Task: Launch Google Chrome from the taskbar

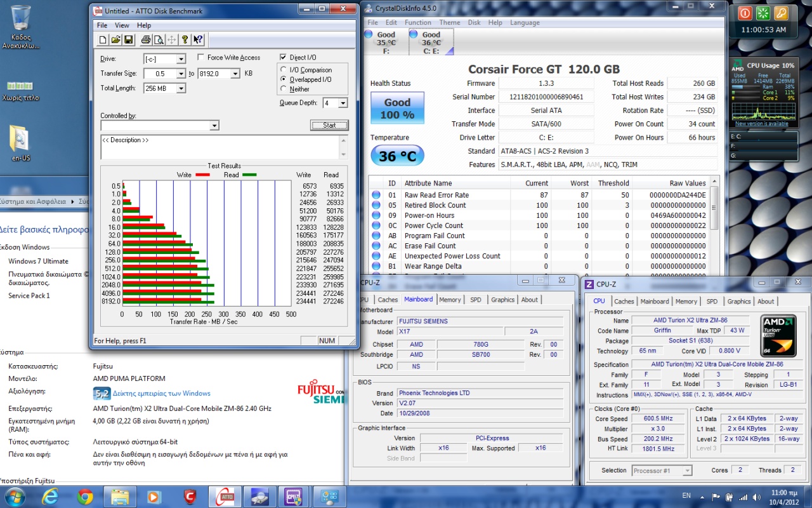Action: pos(85,497)
